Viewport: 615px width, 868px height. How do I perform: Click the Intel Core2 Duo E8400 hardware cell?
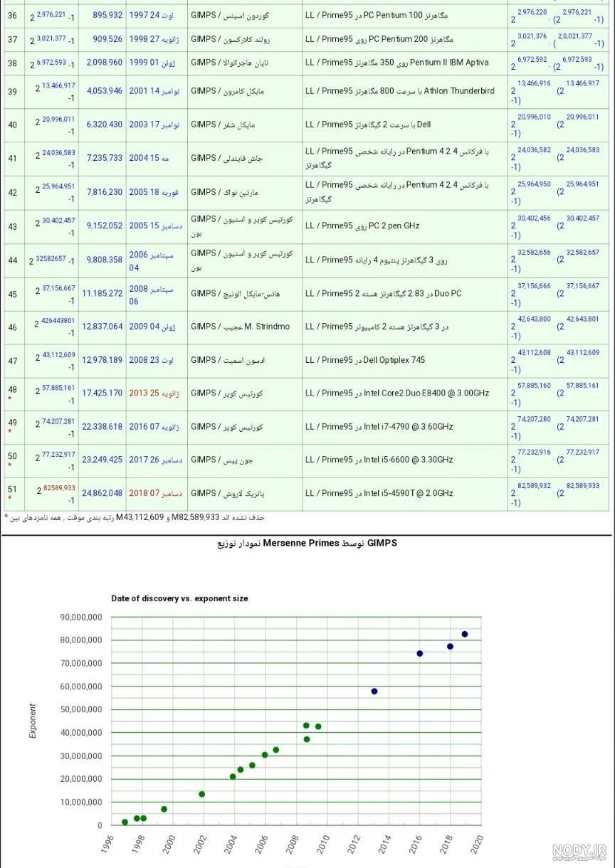[404, 393]
